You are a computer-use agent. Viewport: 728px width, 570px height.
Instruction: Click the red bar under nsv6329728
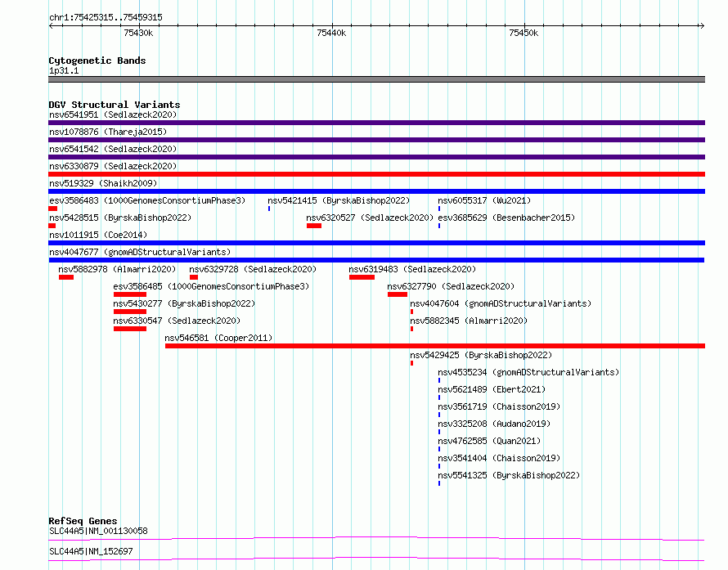pos(194,277)
